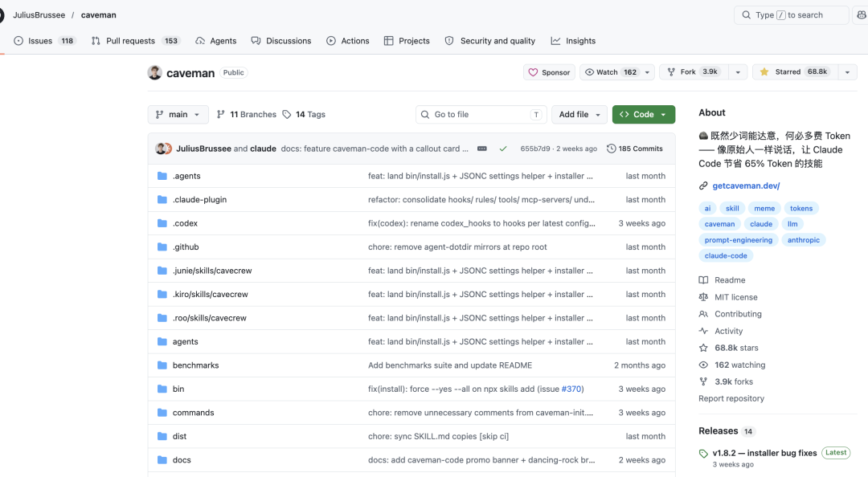The height and width of the screenshot is (477, 868).
Task: Click the Copilot icon beside search
Action: click(862, 15)
